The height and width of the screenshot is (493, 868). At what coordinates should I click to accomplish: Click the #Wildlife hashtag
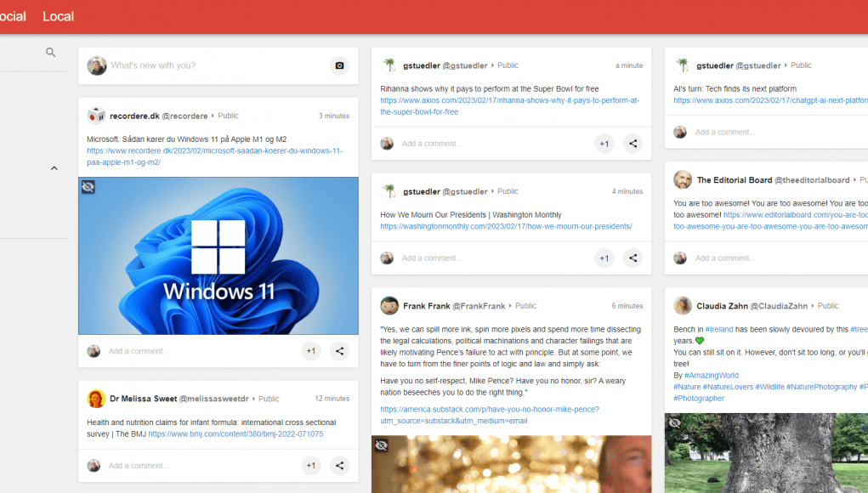pyautogui.click(x=769, y=387)
